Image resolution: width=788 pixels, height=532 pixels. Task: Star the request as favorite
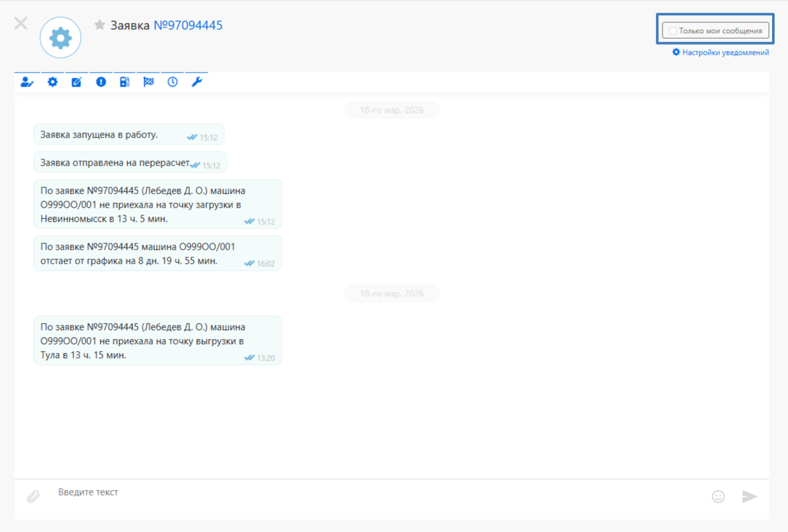99,25
